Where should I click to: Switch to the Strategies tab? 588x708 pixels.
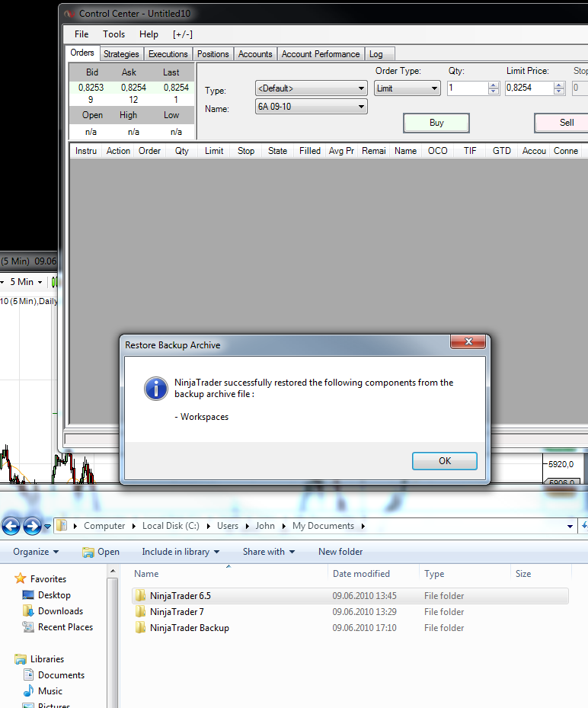tap(121, 54)
